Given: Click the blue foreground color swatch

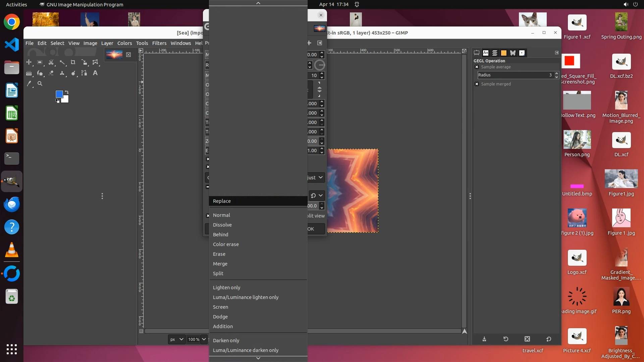Looking at the screenshot, I should (59, 94).
